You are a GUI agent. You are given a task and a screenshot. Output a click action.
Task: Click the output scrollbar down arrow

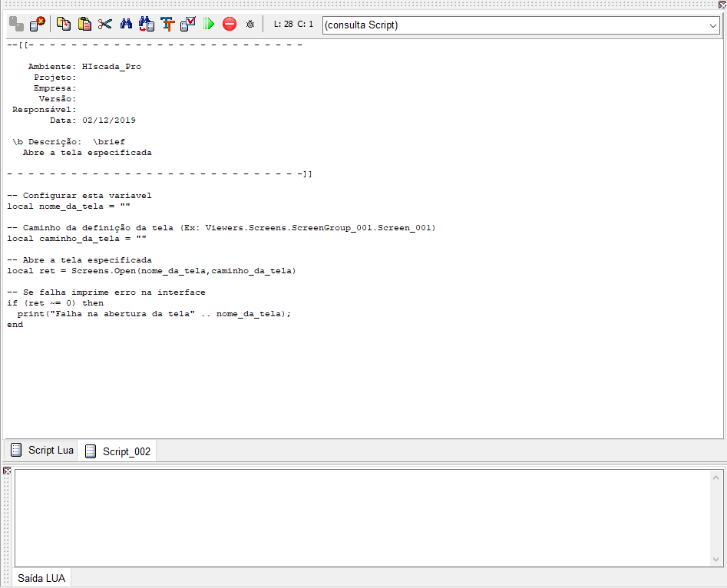715,560
